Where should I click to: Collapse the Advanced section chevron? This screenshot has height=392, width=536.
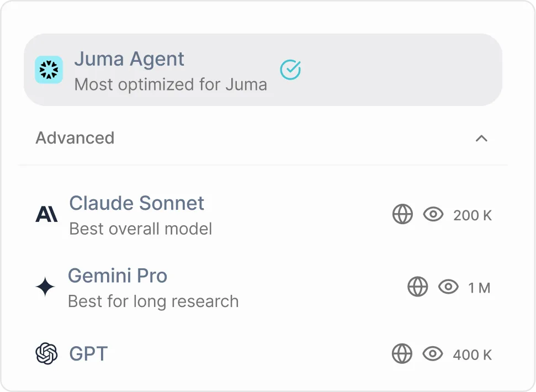click(482, 139)
